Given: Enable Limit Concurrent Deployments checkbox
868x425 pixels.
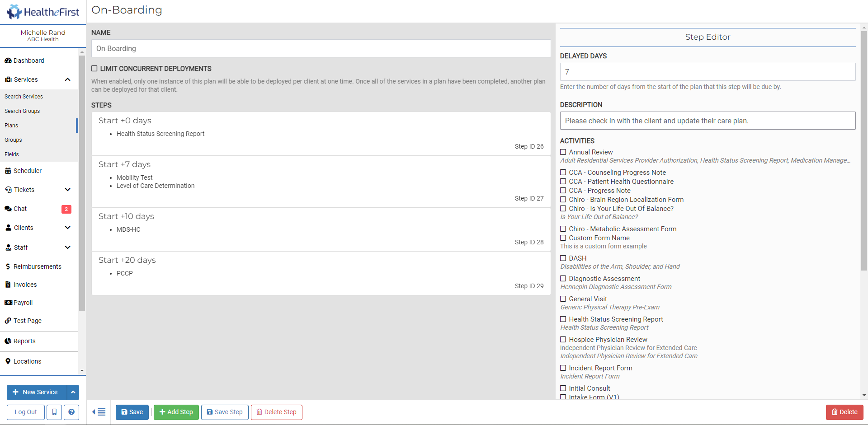Looking at the screenshot, I should 94,69.
